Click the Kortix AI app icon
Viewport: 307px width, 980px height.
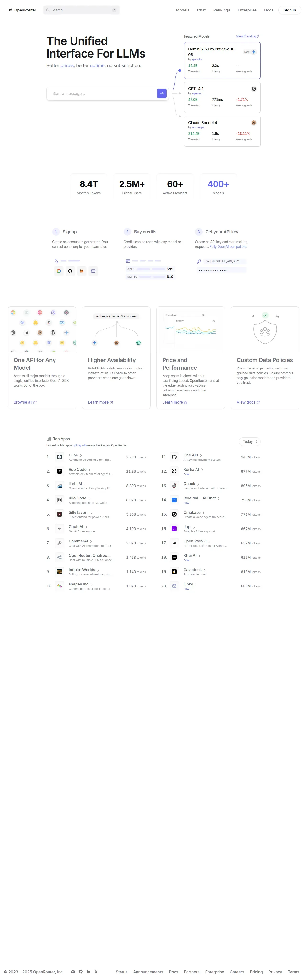(174, 471)
